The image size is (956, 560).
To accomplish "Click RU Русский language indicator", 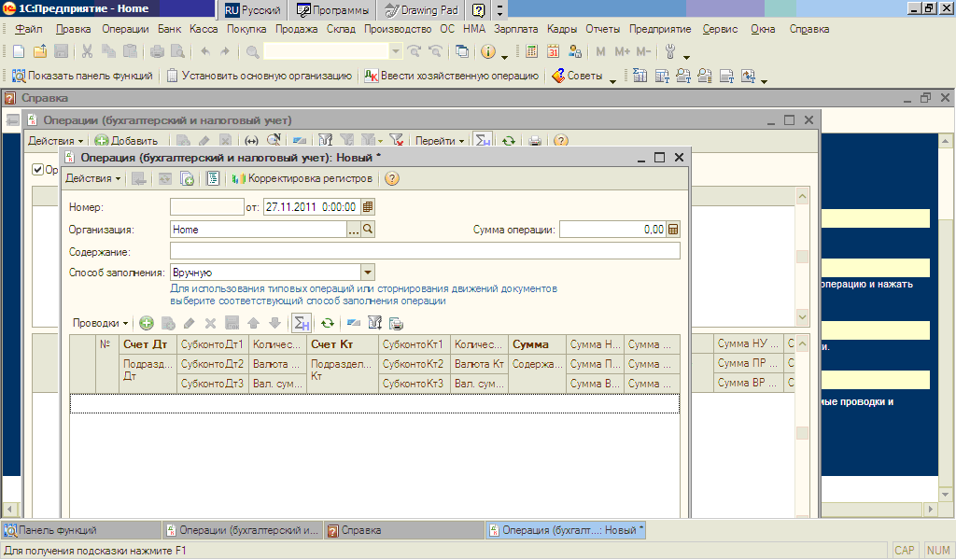I will coord(252,9).
